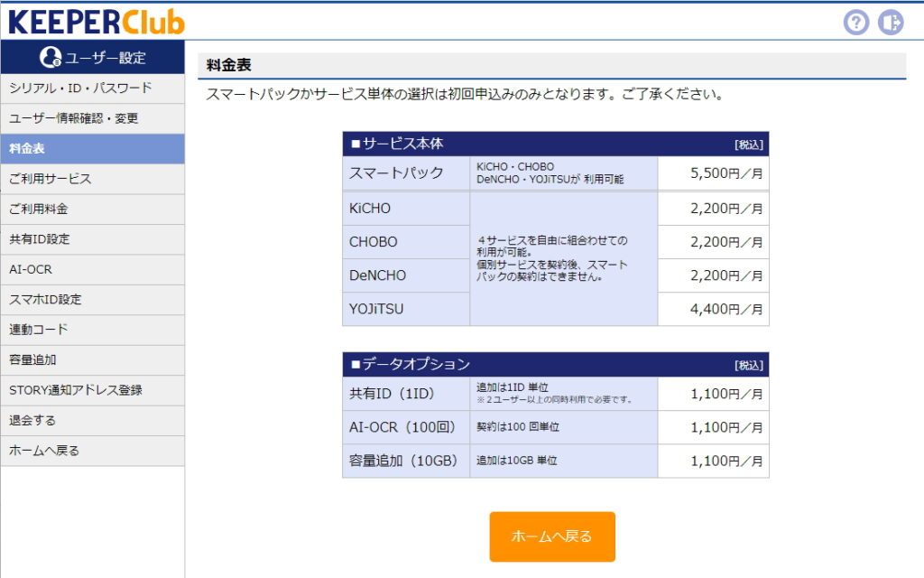This screenshot has width=924, height=578.
Task: Select the 料金表 sidebar item
Action: [93, 149]
